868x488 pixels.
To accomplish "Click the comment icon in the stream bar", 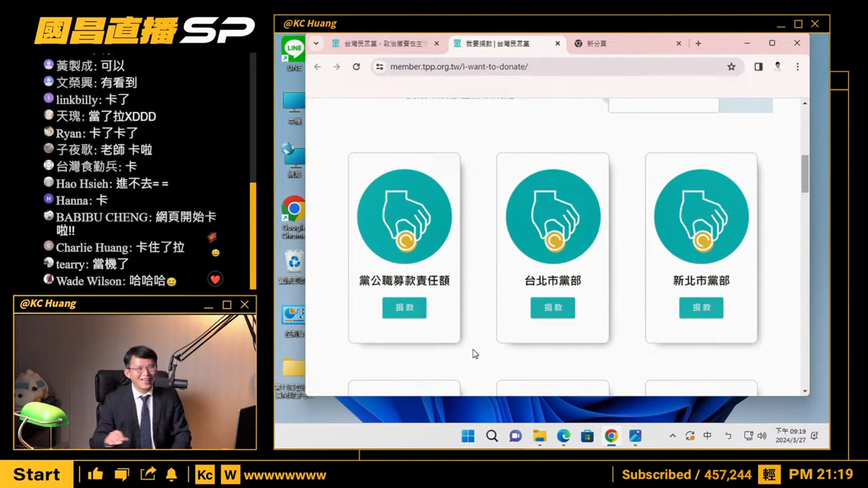I will (x=122, y=474).
